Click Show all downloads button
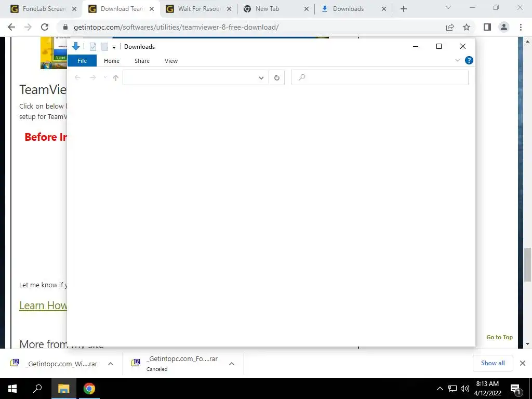Screen dimensions: 532x399 click(x=493, y=363)
